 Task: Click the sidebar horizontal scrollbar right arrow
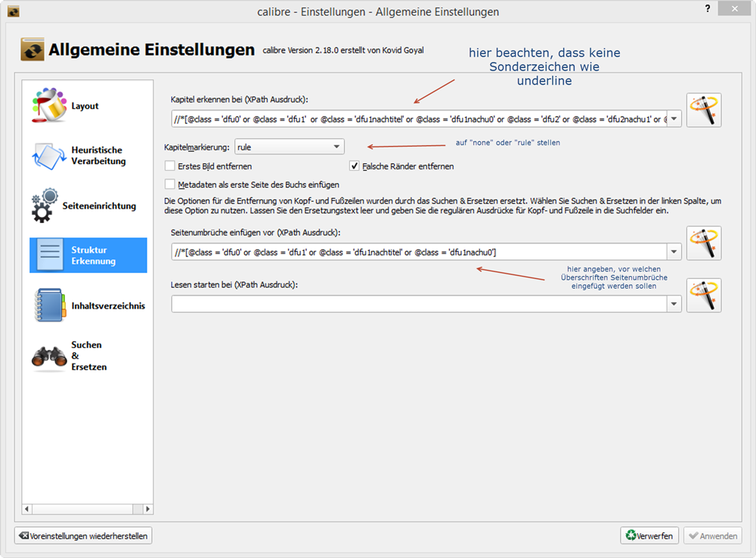148,509
